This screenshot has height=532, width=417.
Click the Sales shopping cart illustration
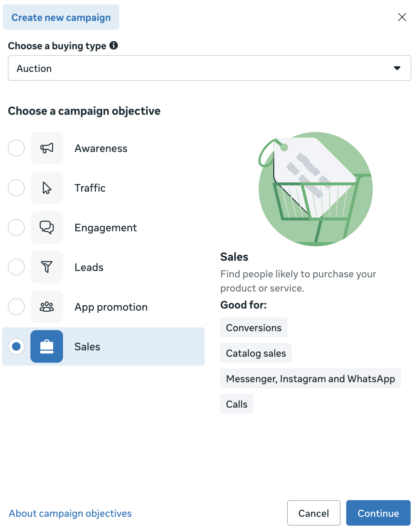tap(315, 189)
